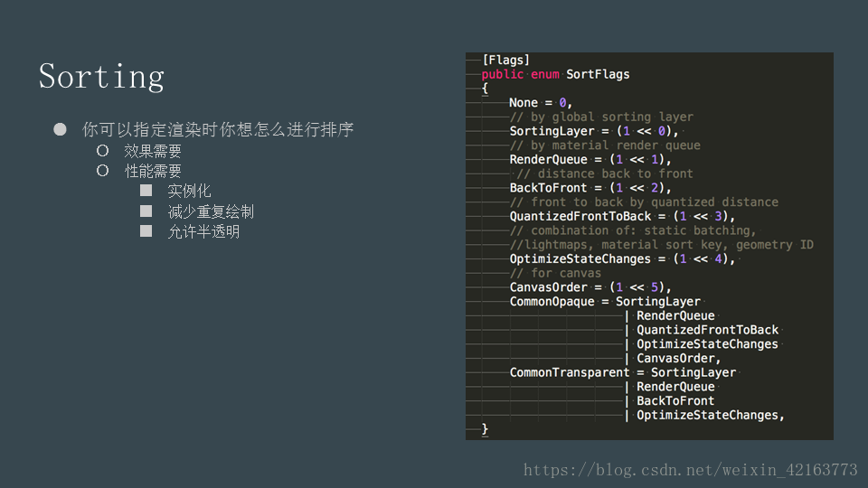Click the 'CommonTransparent = SortingLayer' line
The image size is (868, 488).
coord(623,372)
